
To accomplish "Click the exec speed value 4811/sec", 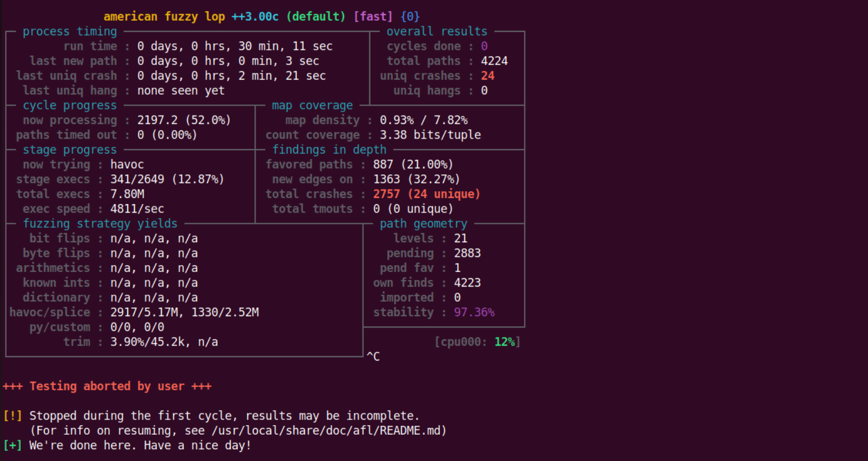I will [137, 209].
